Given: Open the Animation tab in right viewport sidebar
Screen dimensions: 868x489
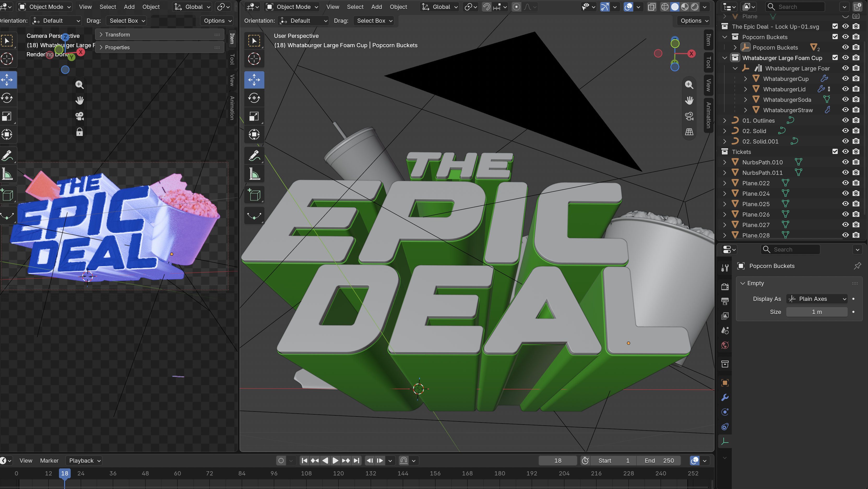Looking at the screenshot, I should pos(708,115).
